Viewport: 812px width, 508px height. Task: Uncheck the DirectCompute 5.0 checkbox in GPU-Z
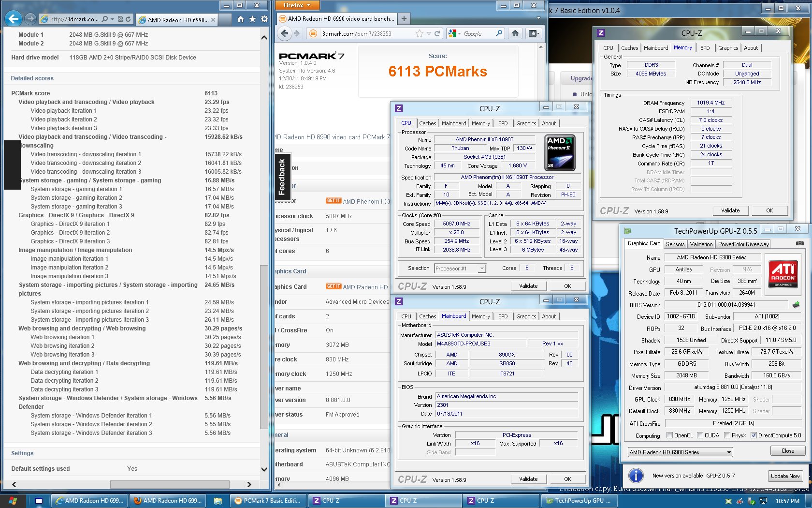point(754,435)
